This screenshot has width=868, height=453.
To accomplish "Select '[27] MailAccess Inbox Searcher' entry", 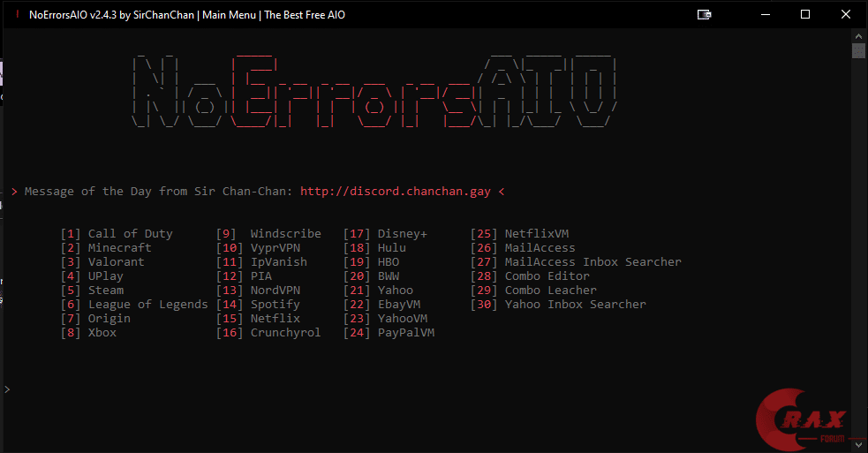I will tap(577, 262).
